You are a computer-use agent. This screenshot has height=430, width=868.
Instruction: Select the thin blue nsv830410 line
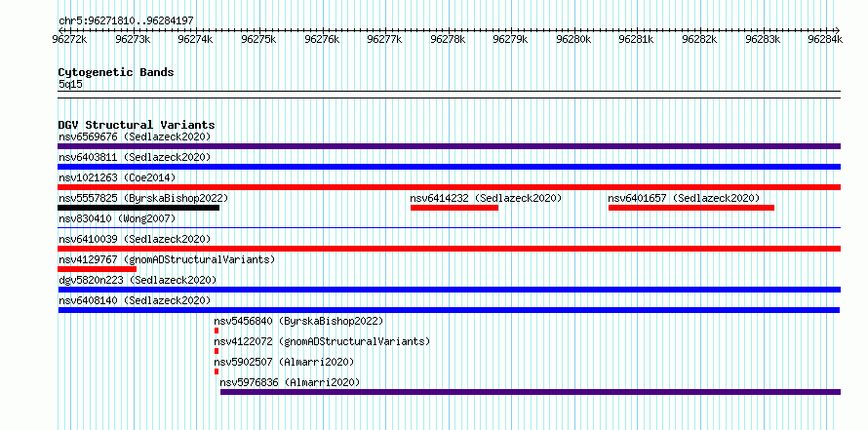[449, 227]
